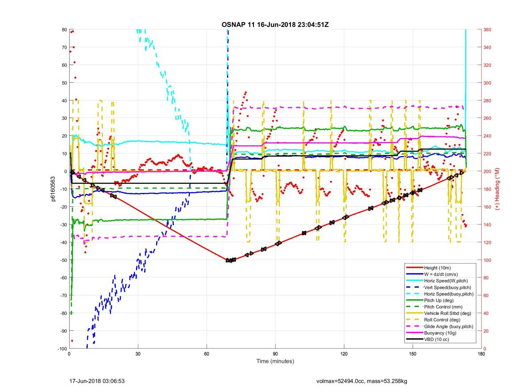This screenshot has height=392, width=532.
Task: Click the 220 tick on the heading axis
Action: [488, 154]
